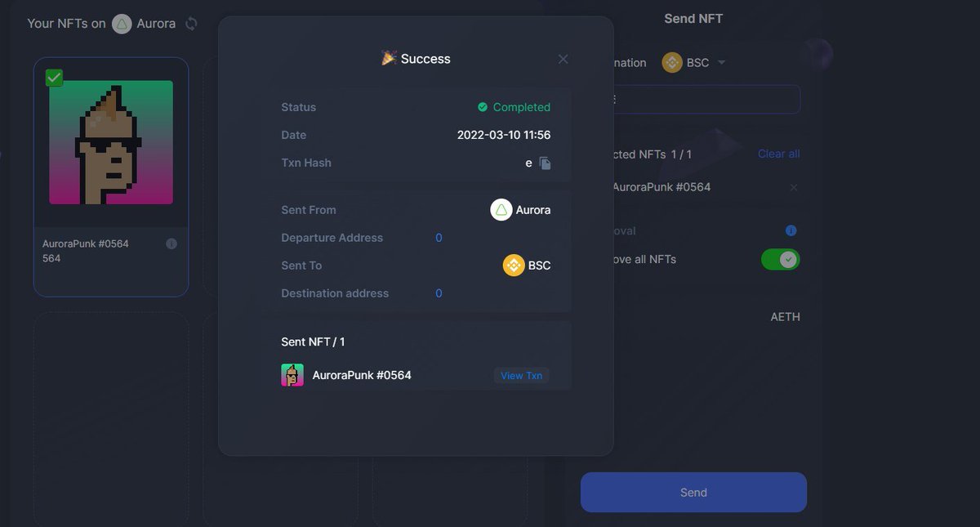980x527 pixels.
Task: Click the Completed status text
Action: pyautogui.click(x=522, y=107)
